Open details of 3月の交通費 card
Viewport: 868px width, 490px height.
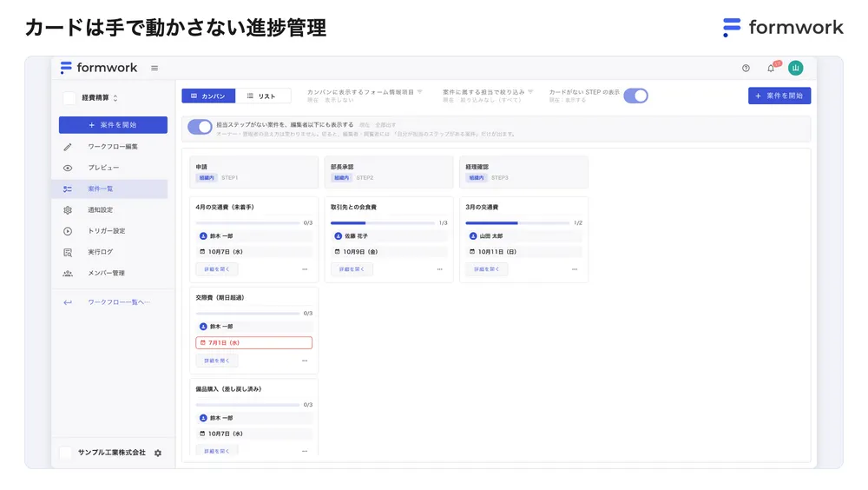[x=487, y=269]
